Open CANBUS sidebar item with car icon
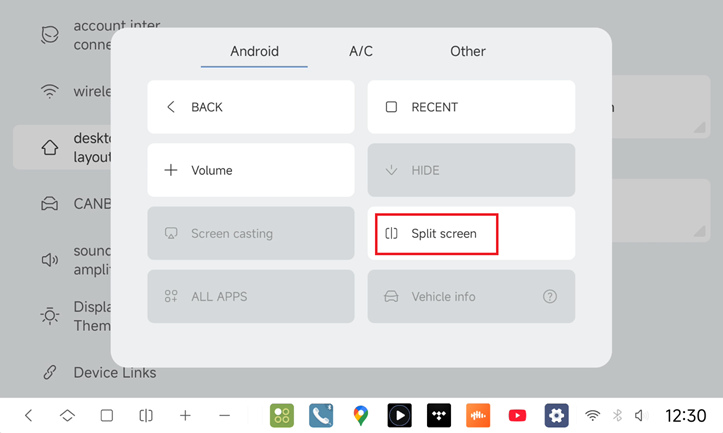 pyautogui.click(x=62, y=203)
